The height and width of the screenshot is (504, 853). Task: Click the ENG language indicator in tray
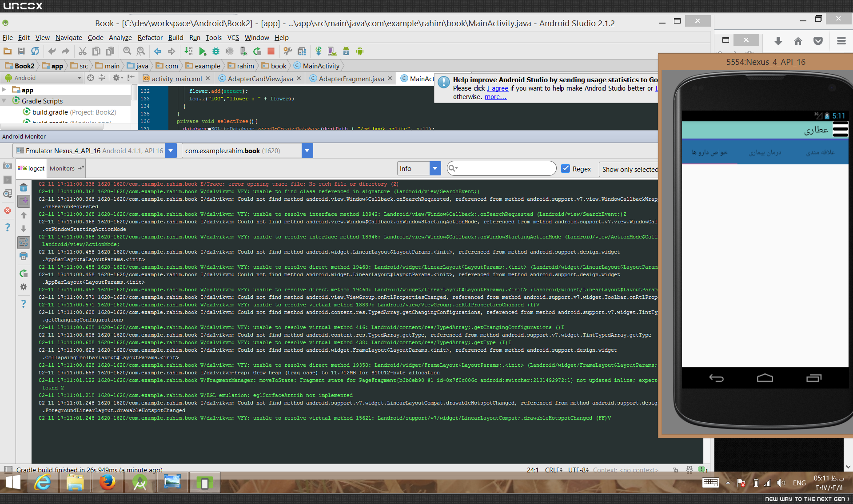pos(799,483)
